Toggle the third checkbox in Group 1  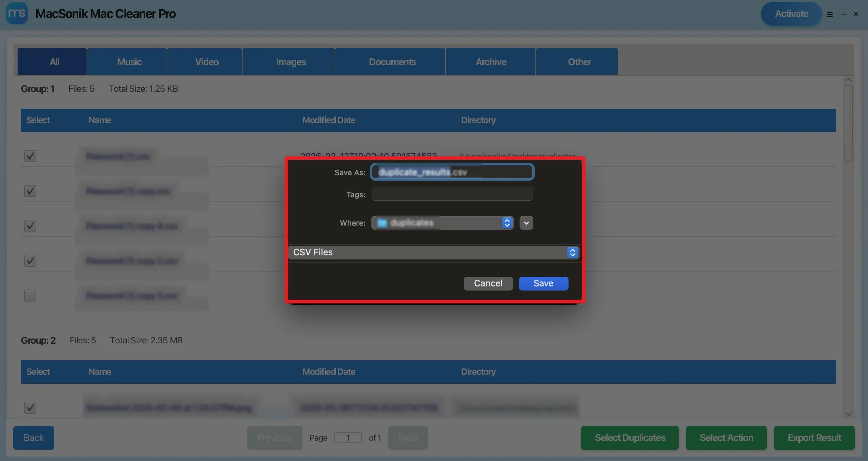tap(30, 226)
